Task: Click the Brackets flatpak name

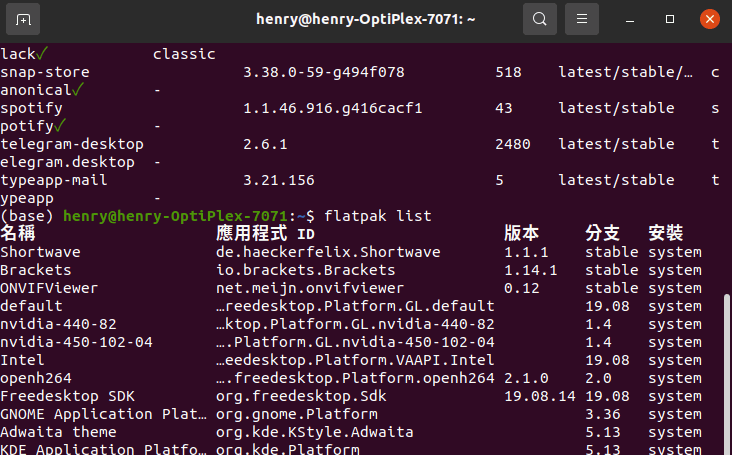Action: point(35,270)
